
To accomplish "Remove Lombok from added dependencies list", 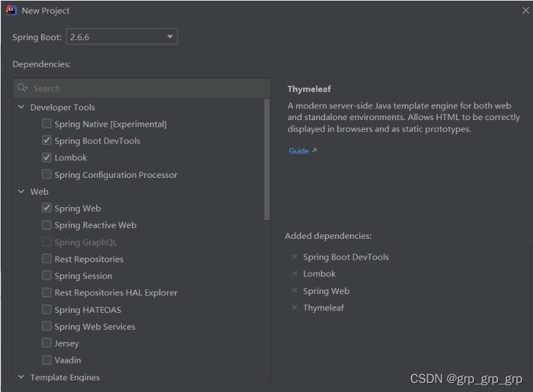I will (x=294, y=273).
